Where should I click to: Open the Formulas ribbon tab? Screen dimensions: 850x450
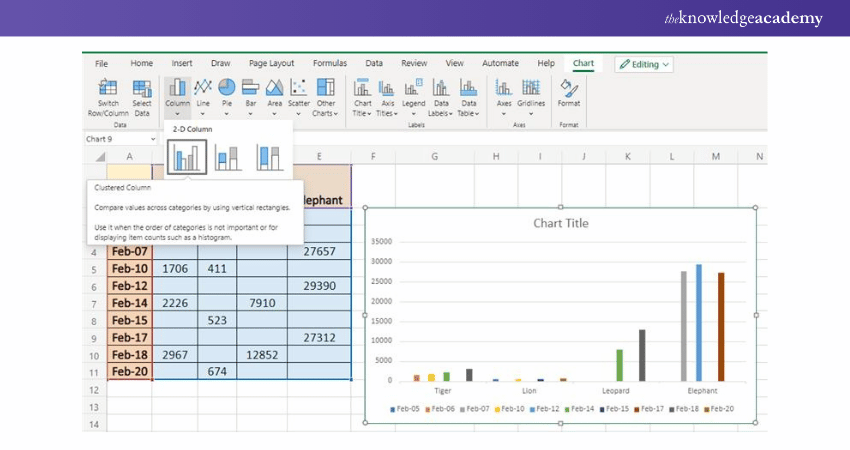(330, 63)
